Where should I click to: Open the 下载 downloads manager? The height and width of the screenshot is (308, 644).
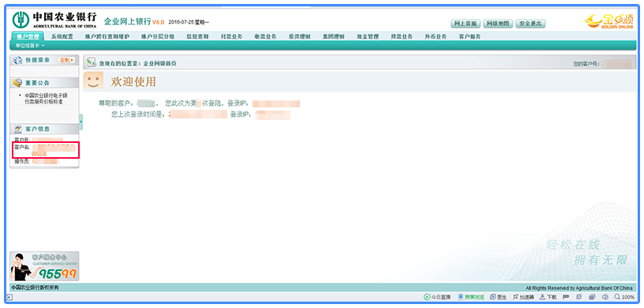pyautogui.click(x=548, y=297)
